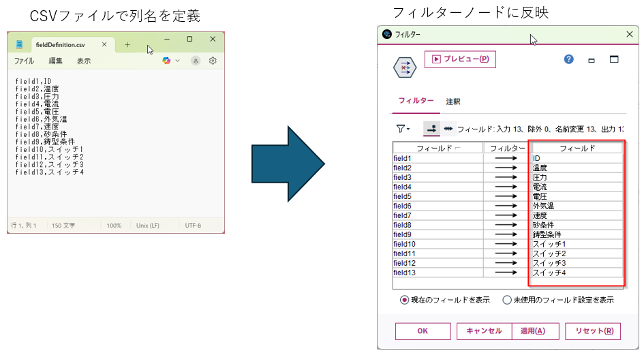
Task: Click the app logo in the filter title bar
Action: [x=386, y=34]
